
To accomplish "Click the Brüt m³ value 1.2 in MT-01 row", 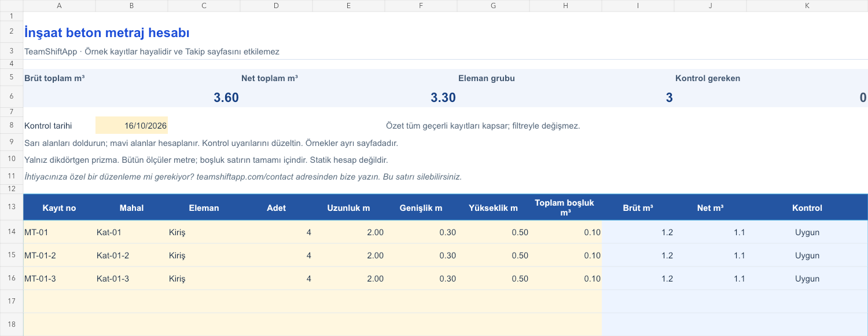I will (x=638, y=232).
